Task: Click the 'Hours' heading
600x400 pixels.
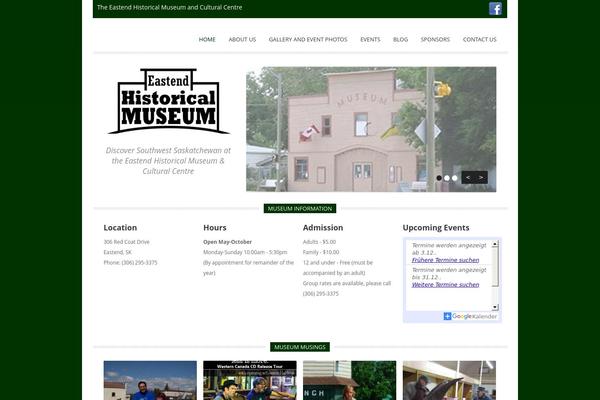Action: pyautogui.click(x=215, y=228)
